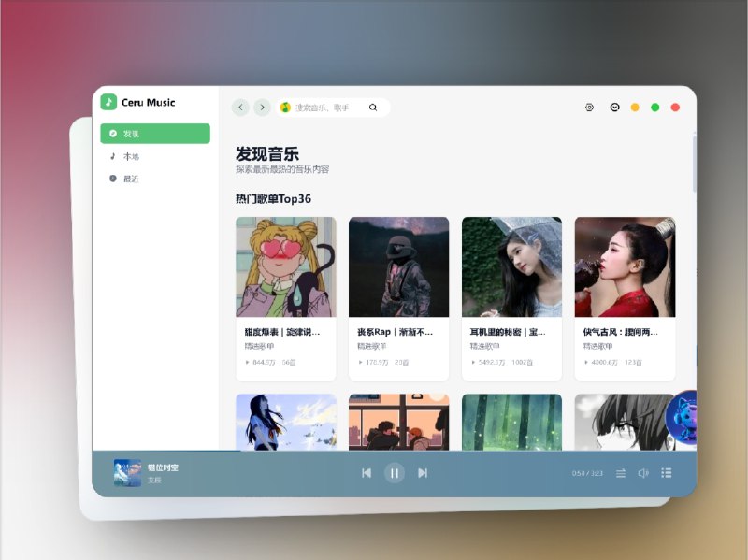Screen dimensions: 748x560
Task: Open the playback mode icon
Action: 620,473
